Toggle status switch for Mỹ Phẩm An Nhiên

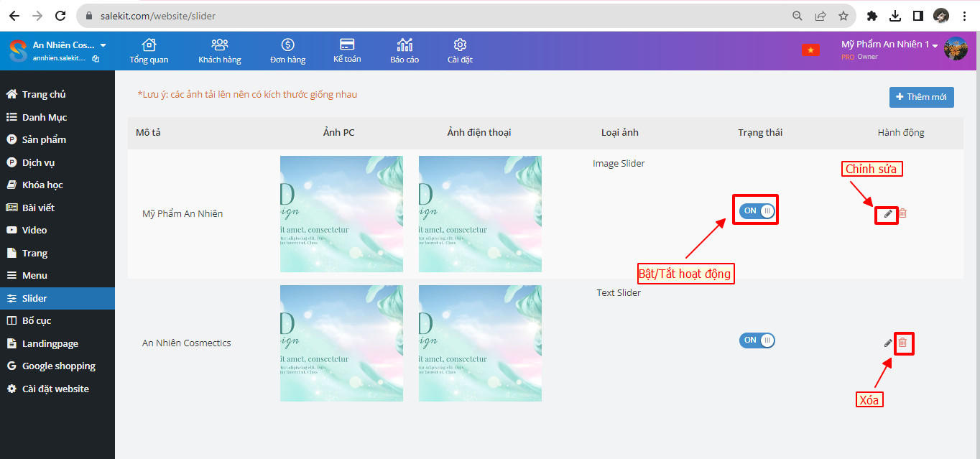(757, 210)
